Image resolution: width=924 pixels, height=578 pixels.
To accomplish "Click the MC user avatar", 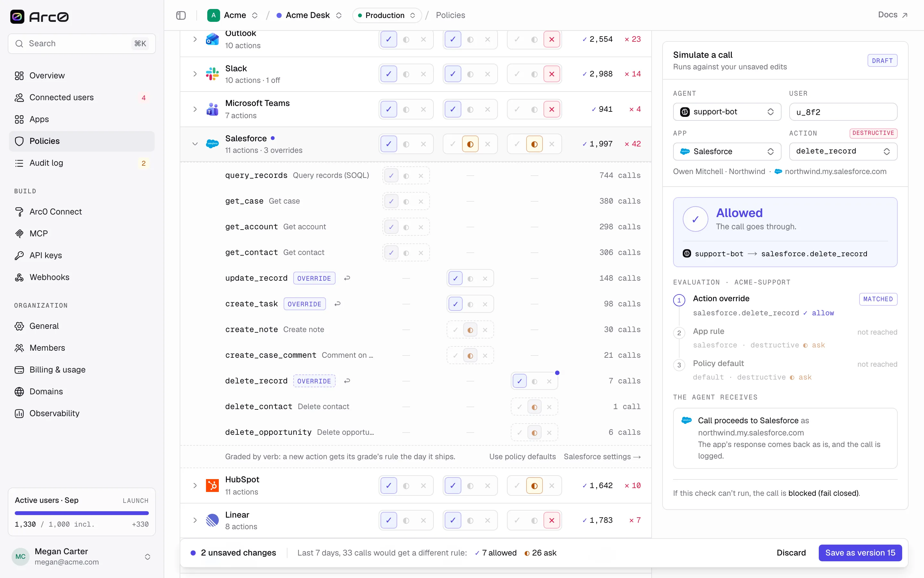I will (21, 556).
